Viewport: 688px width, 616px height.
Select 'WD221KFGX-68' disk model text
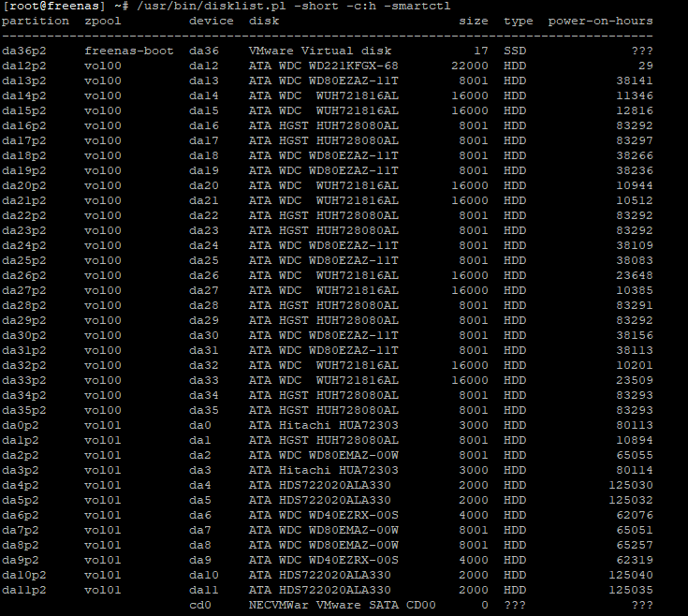coord(354,66)
